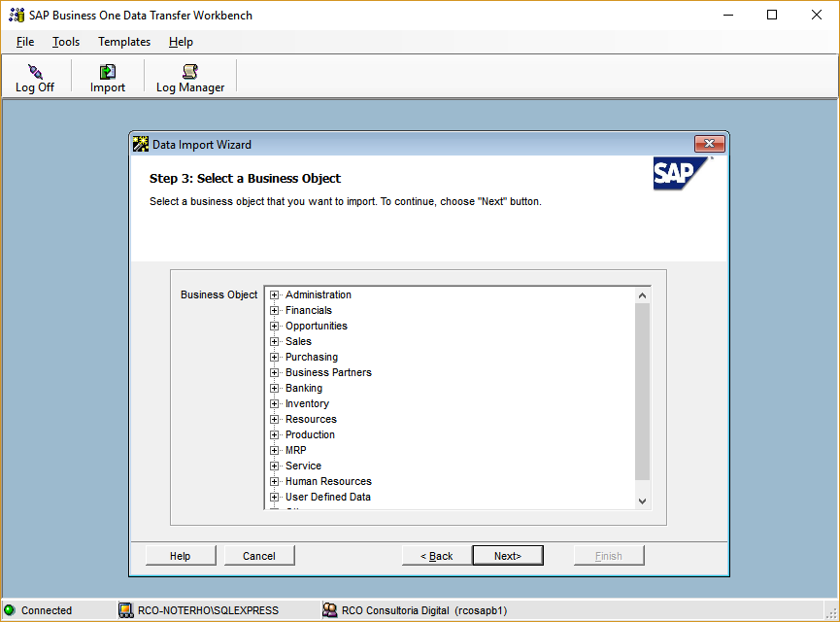Click the Cancel button
Screen dimensions: 840x622
pos(259,556)
